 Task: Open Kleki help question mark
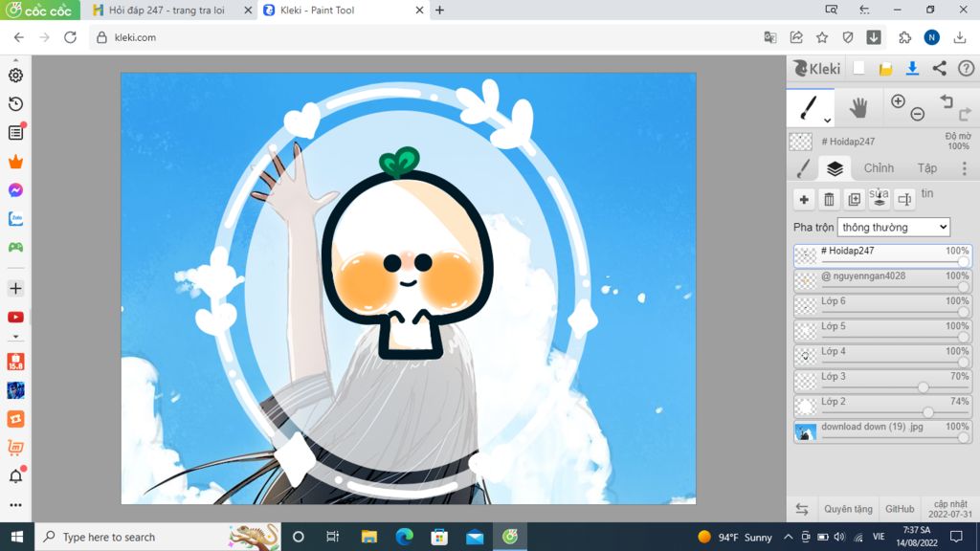click(x=966, y=68)
